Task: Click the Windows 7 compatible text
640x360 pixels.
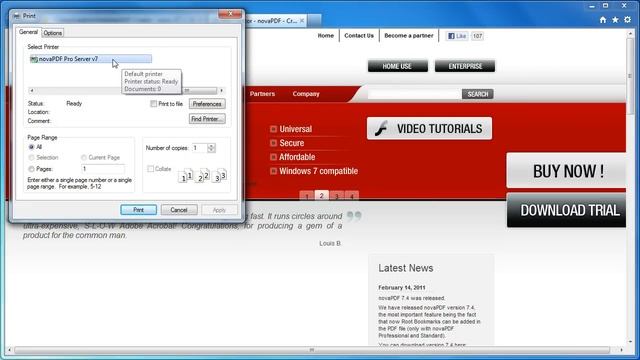Action: 318,171
